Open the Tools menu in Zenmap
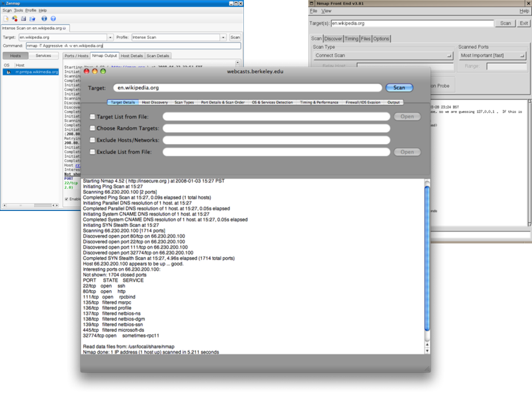 (x=18, y=10)
